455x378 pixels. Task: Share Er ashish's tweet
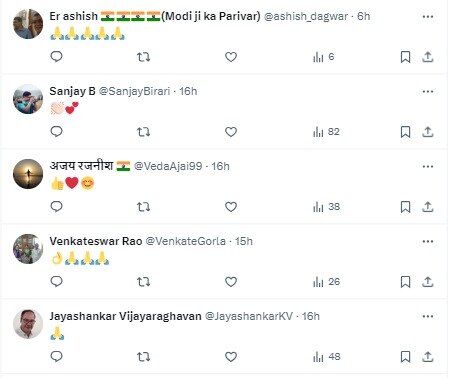(x=428, y=57)
